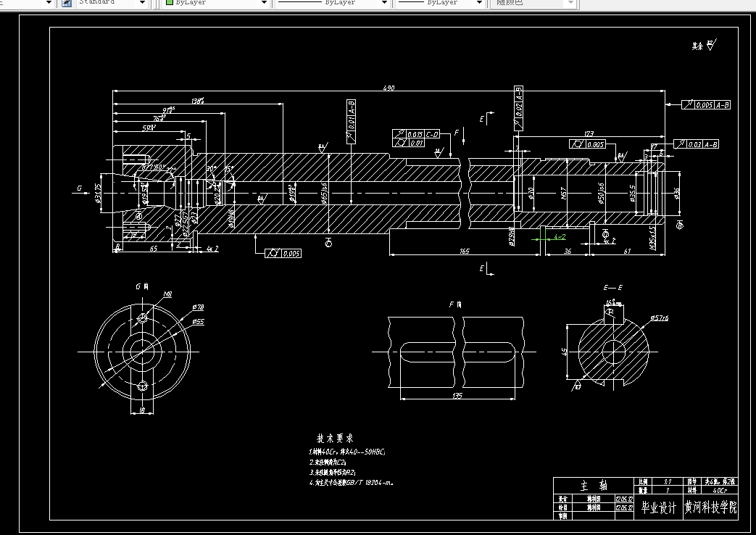Select the M8 leader label in G view

click(x=167, y=294)
